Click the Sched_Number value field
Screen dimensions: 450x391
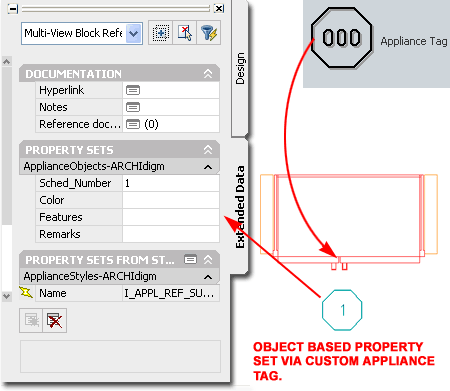coord(171,183)
